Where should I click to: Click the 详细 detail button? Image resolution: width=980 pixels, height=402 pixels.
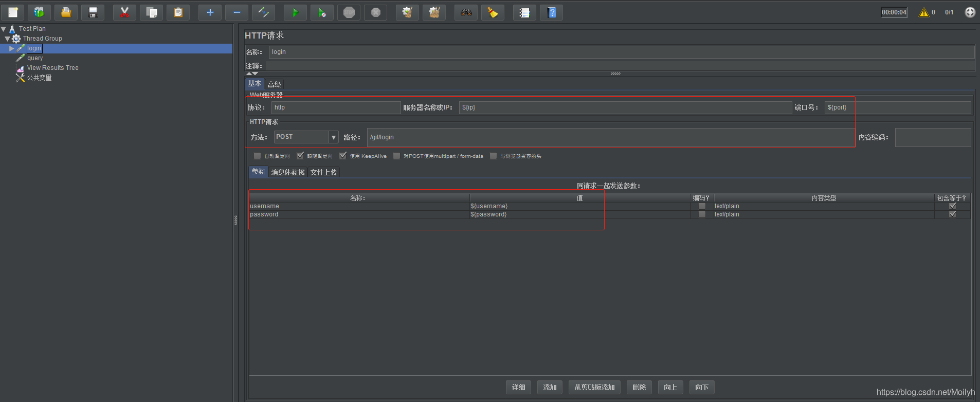[x=518, y=387]
